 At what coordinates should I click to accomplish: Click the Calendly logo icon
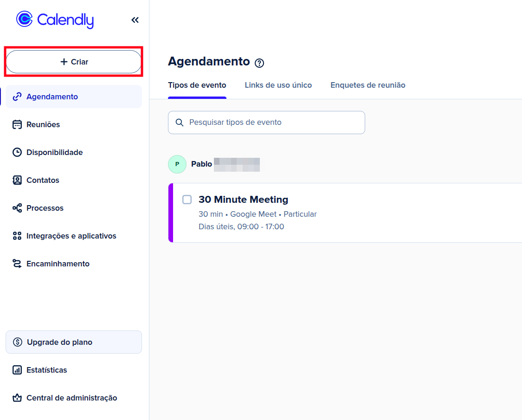point(25,19)
